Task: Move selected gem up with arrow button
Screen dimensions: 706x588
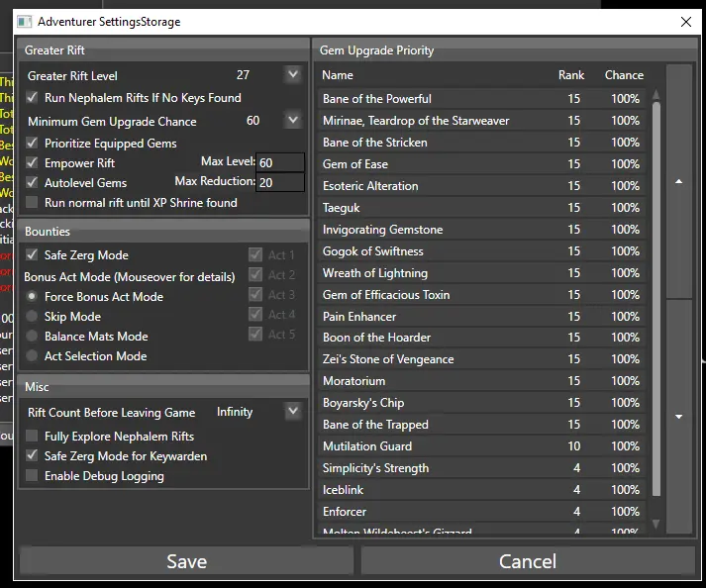Action: click(678, 181)
